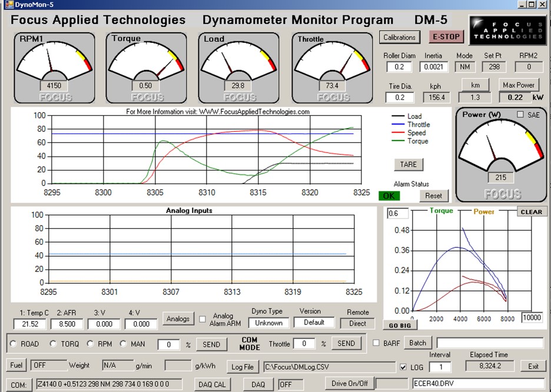
Task: Click the Elapsed Time 8,324.2 readout
Action: pyautogui.click(x=490, y=366)
